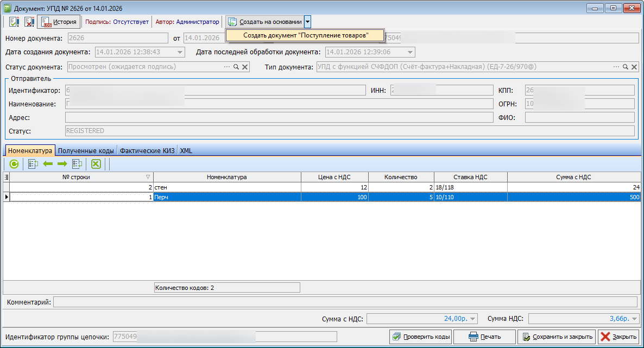Open the Сумма НДС total dropdown

click(635, 319)
